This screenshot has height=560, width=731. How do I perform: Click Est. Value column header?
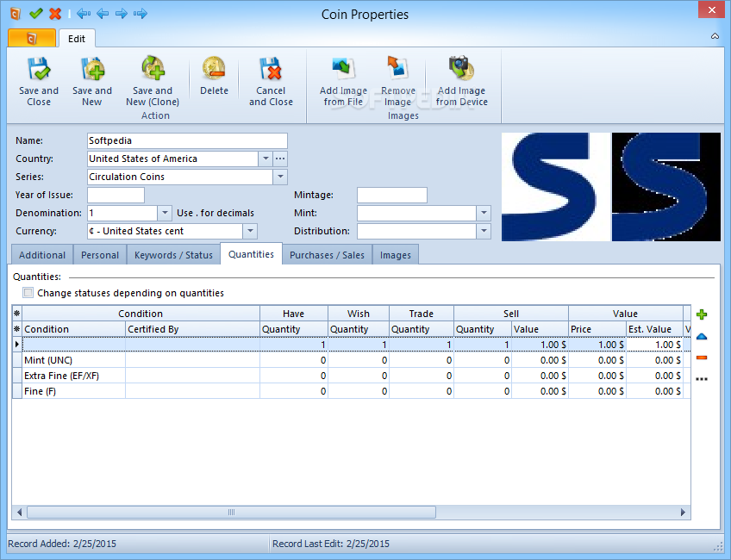tap(654, 329)
